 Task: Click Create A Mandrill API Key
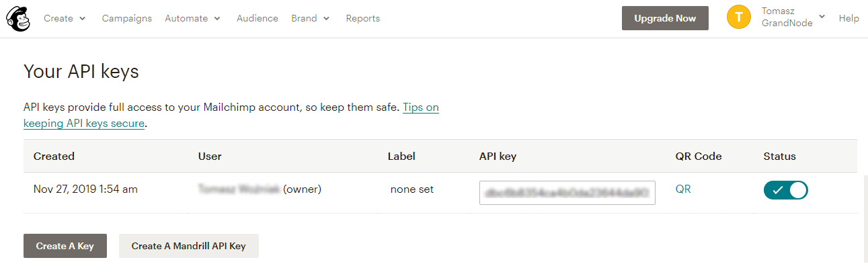[x=189, y=246]
